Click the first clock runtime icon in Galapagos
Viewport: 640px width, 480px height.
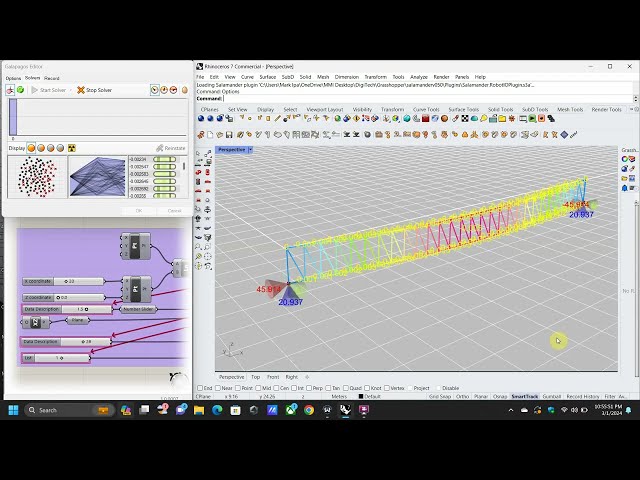tap(155, 90)
